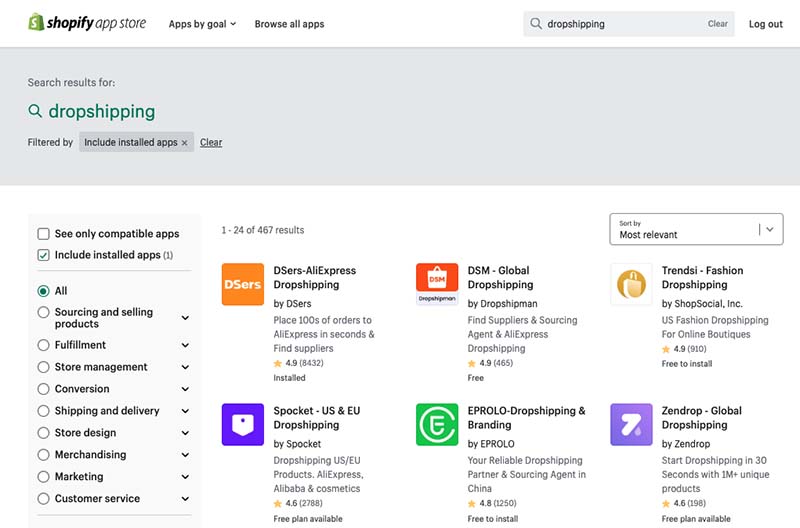The image size is (800, 528).
Task: Expand the Merchandising chevron
Action: pos(185,455)
